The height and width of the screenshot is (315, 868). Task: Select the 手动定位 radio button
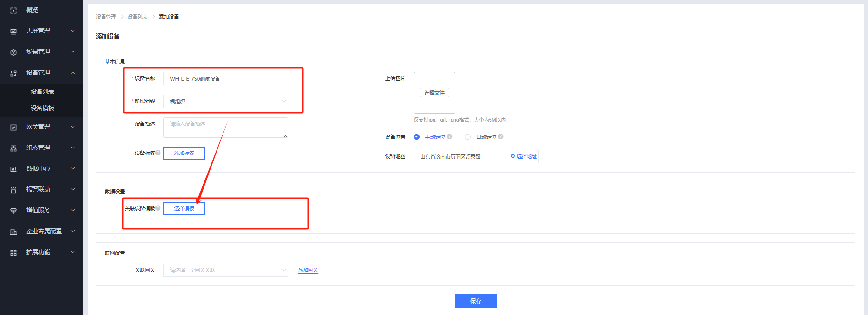point(416,137)
